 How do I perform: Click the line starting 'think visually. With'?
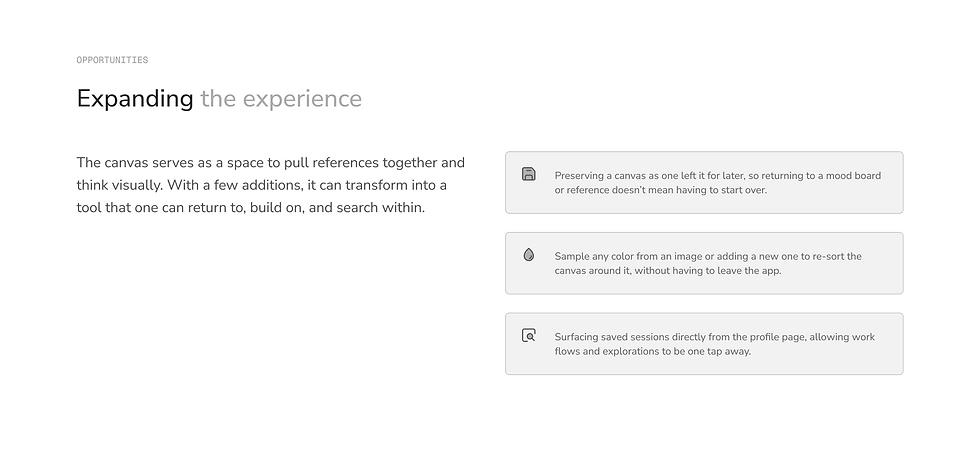coord(262,185)
